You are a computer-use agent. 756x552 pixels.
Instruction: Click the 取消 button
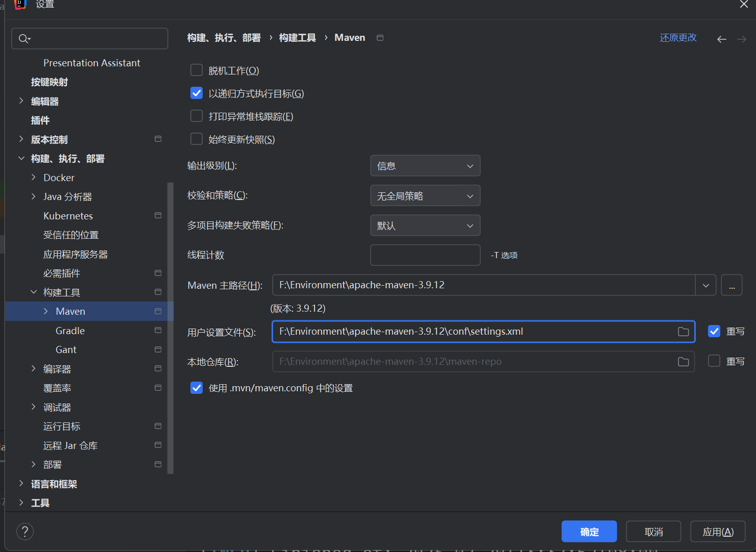(653, 532)
